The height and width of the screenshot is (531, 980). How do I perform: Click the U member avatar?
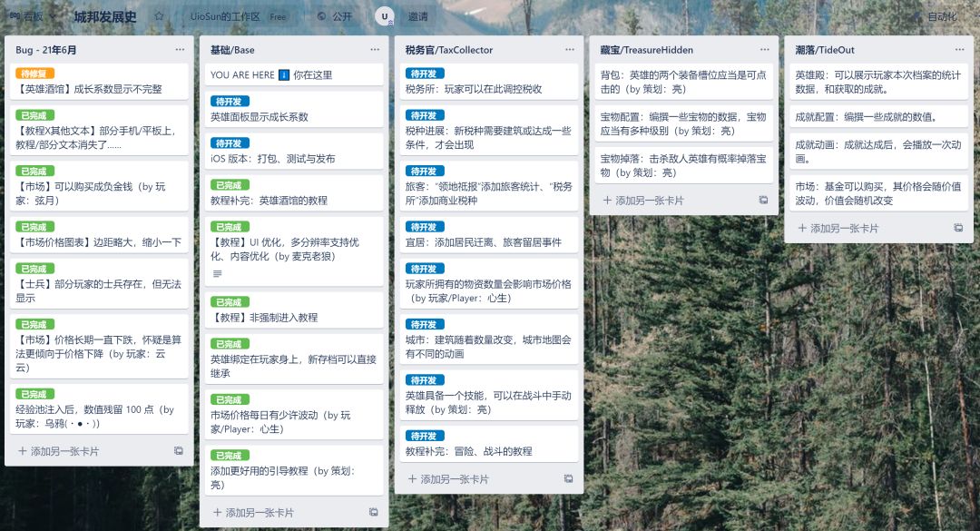tap(385, 16)
